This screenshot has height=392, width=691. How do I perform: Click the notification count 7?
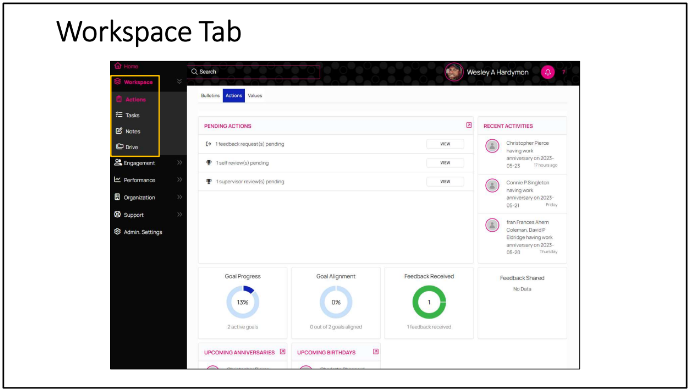point(564,72)
